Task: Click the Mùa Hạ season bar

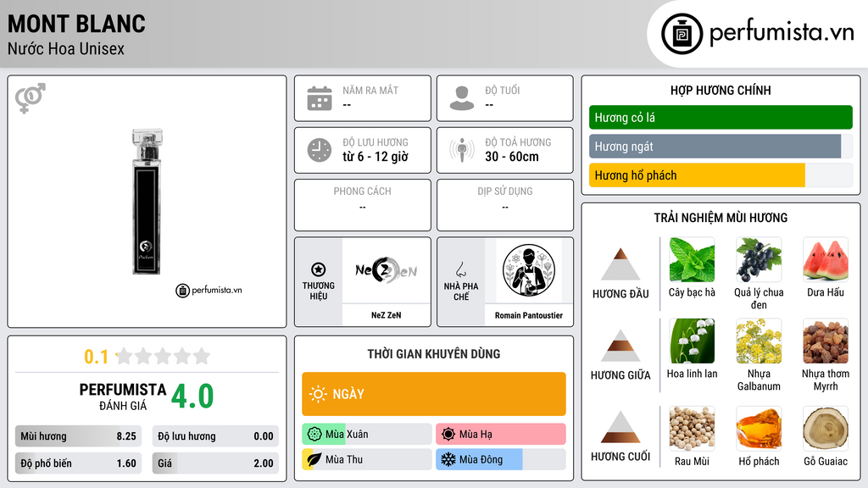Action: (x=501, y=435)
